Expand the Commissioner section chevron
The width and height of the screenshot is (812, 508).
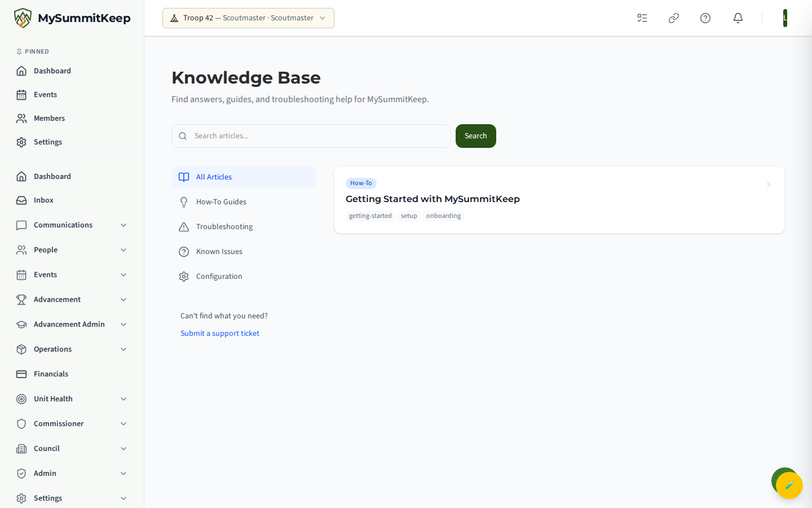coord(123,424)
